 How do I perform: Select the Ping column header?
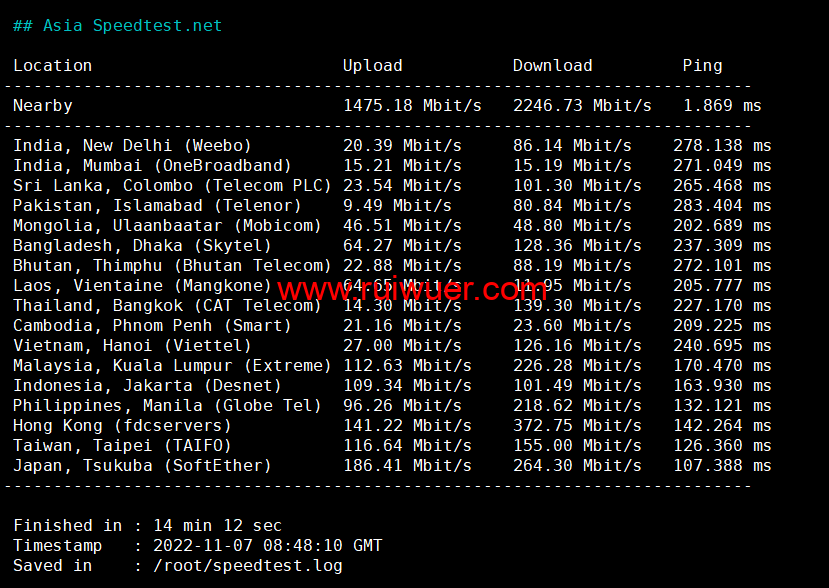702,66
